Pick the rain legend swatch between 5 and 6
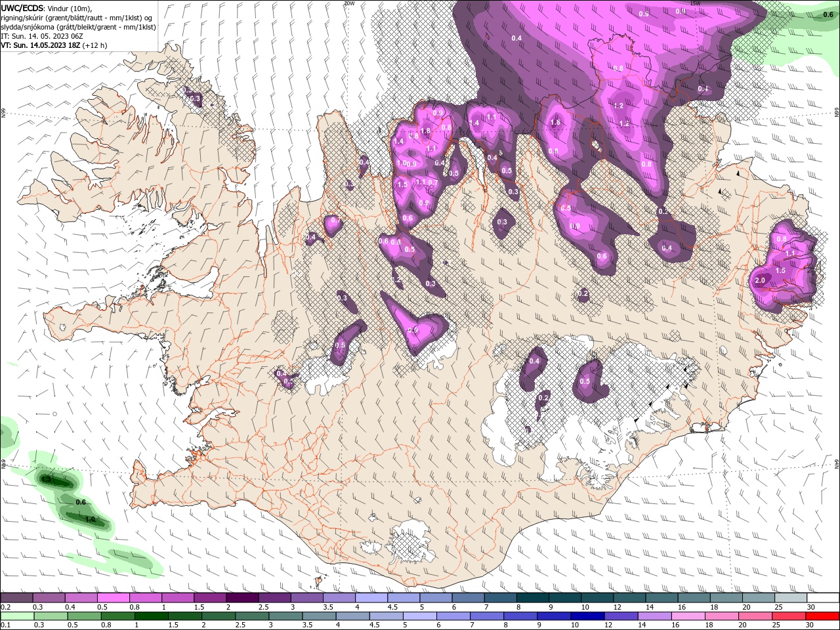The width and height of the screenshot is (840, 630). tap(419, 616)
